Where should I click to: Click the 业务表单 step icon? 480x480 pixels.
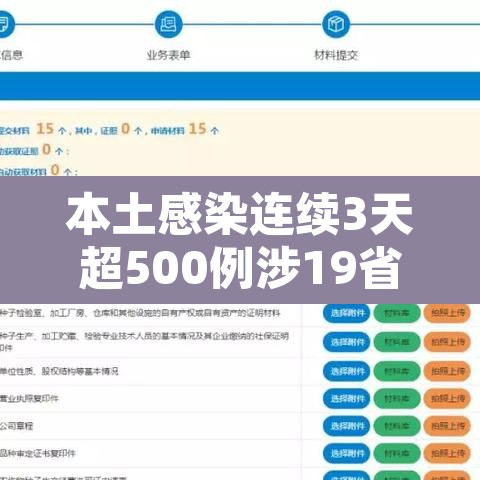(x=169, y=24)
